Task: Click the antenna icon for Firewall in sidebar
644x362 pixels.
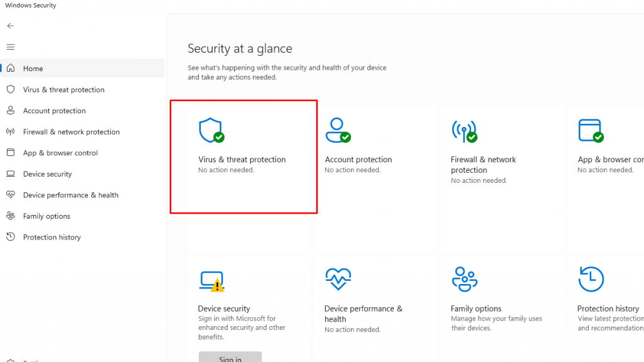Action: (11, 131)
